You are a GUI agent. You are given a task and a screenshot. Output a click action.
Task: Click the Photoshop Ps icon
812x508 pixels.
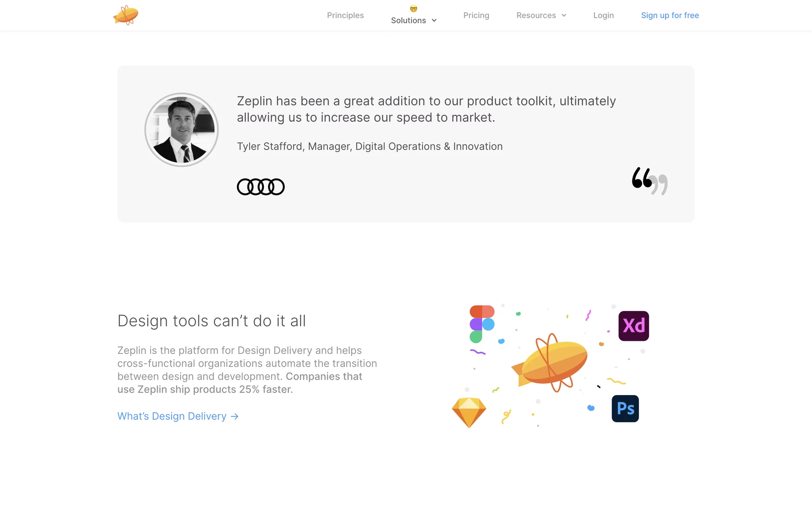click(625, 409)
